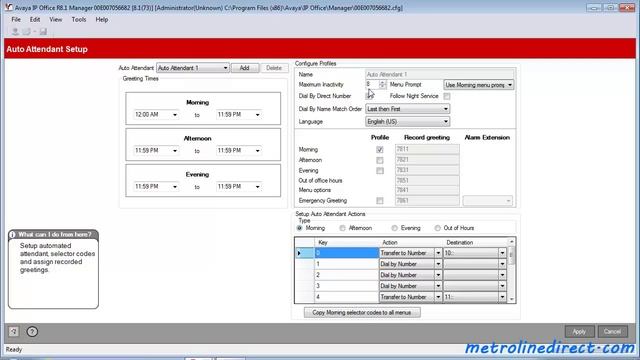Toggle the Dial By Direct Number checkbox
Viewport: 640px width, 360px height.
(369, 96)
